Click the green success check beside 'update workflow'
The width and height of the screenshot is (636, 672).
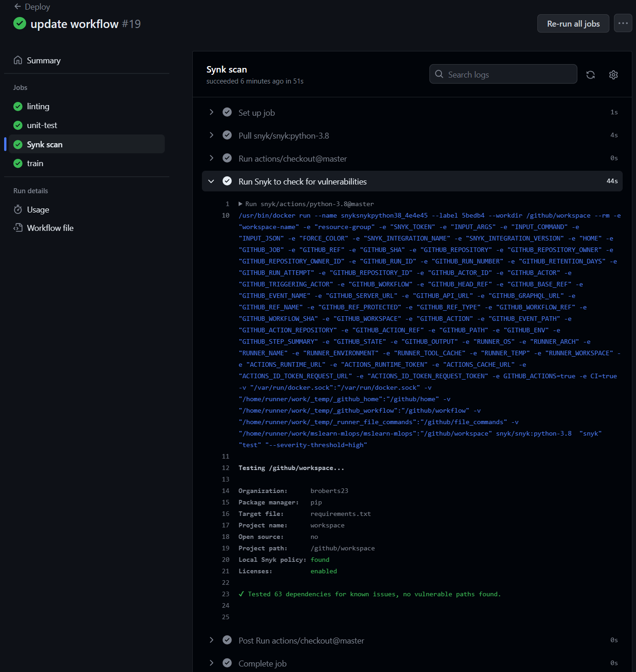pos(19,23)
